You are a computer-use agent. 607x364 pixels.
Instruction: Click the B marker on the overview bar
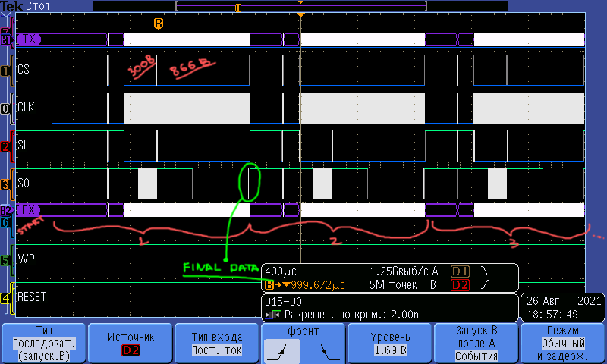pos(238,8)
